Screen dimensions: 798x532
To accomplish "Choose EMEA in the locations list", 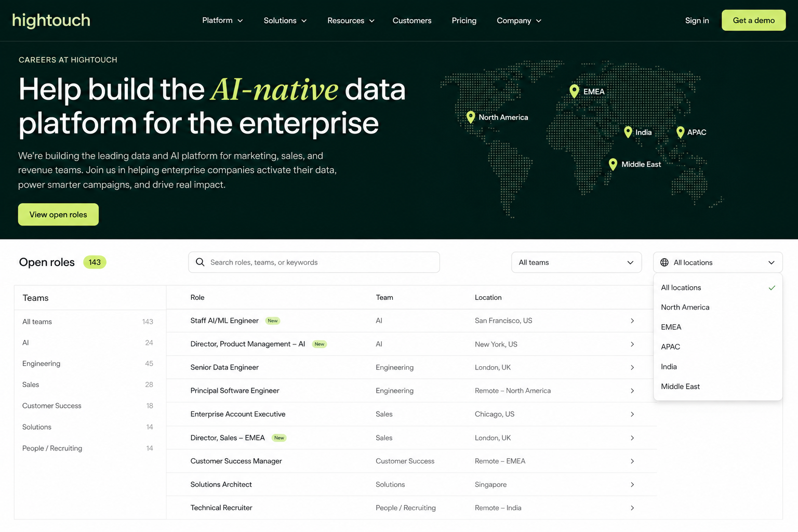I will tap(718, 327).
